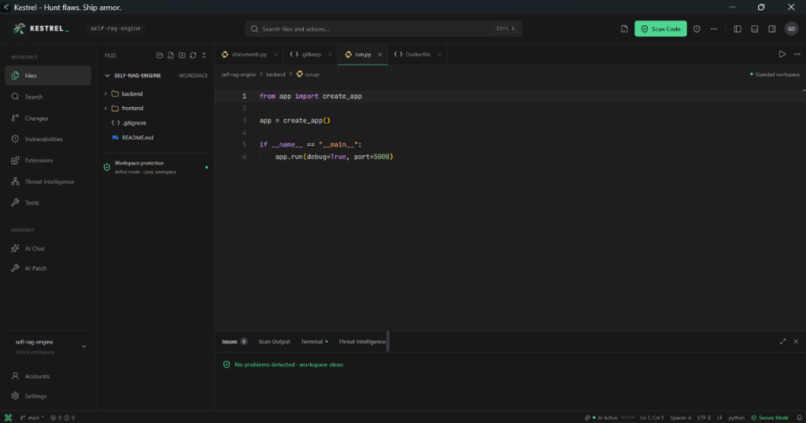Image resolution: width=806 pixels, height=423 pixels.
Task: Click the new folder icon in Files toolbar
Action: pos(182,55)
